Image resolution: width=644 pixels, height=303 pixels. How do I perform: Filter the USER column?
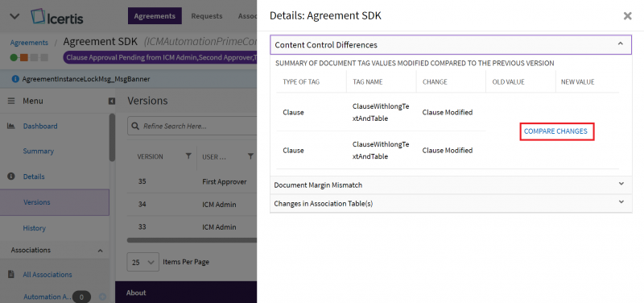(x=250, y=156)
